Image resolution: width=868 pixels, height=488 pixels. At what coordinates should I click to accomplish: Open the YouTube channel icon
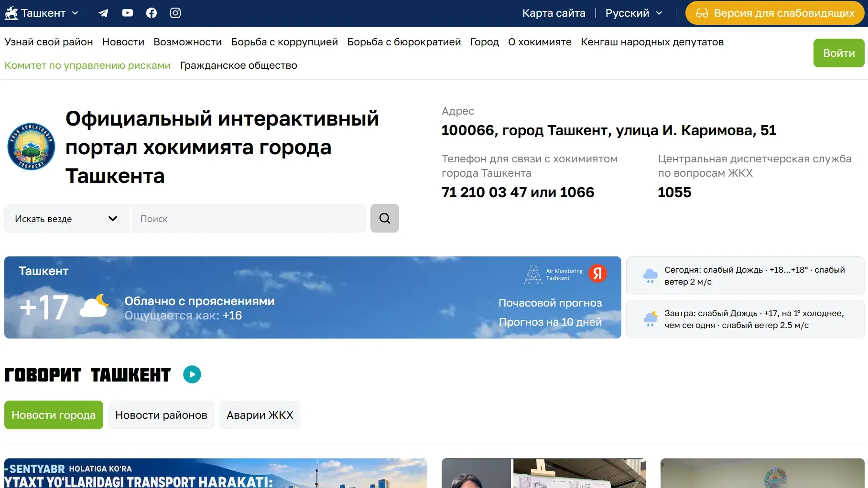coord(128,13)
